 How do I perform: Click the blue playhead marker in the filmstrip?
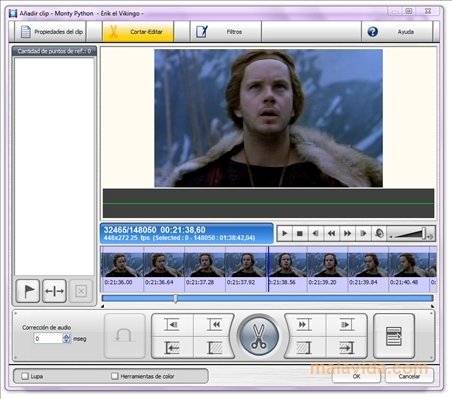point(268,269)
